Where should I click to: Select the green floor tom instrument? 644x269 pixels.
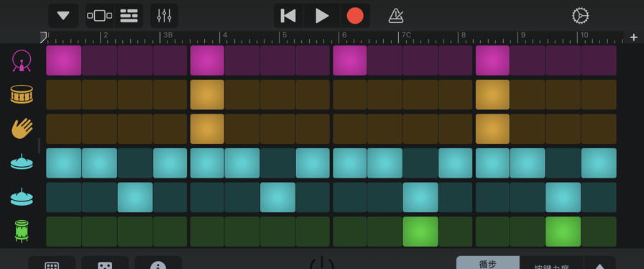click(x=22, y=231)
